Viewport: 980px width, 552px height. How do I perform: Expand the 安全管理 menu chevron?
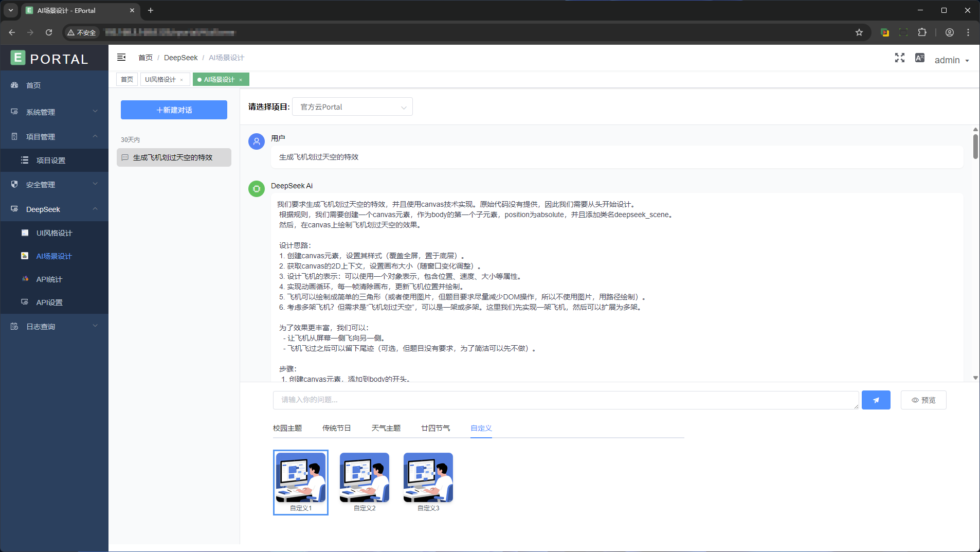tap(95, 184)
